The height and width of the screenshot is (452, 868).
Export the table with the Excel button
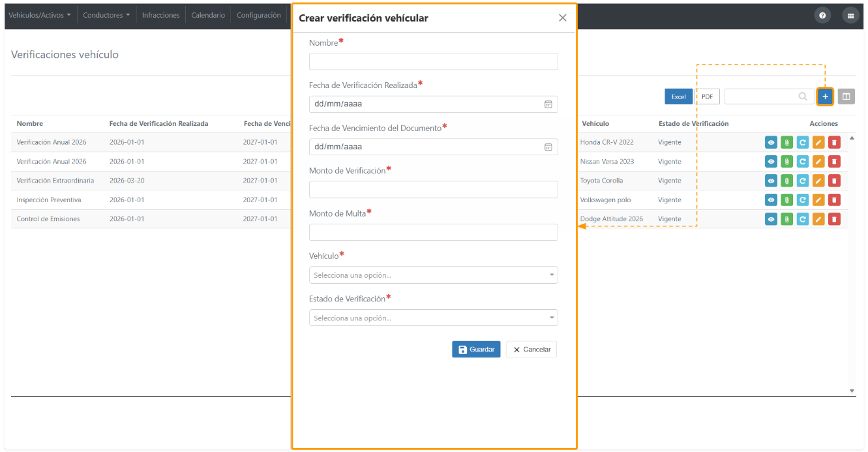coord(679,97)
